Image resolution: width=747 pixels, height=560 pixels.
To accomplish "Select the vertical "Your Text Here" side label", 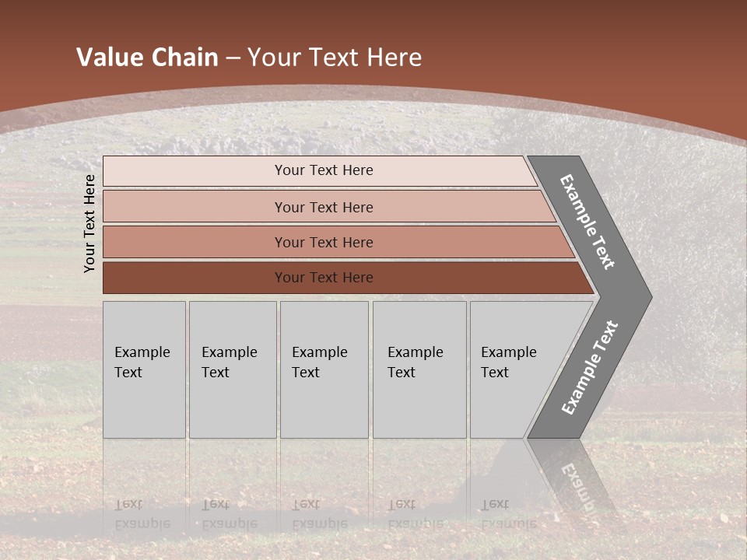I will (x=89, y=223).
